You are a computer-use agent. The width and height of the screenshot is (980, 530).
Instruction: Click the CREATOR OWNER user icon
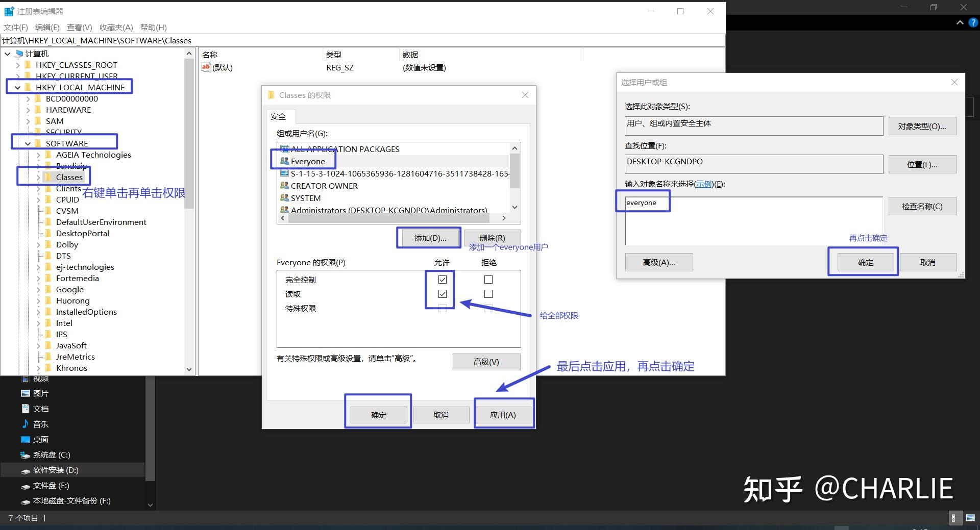(285, 186)
